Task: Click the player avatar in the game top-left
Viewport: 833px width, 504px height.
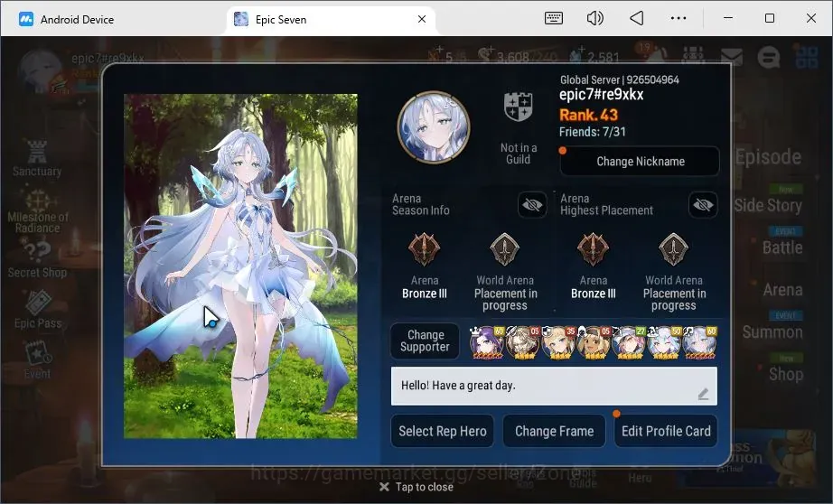Action: click(41, 71)
